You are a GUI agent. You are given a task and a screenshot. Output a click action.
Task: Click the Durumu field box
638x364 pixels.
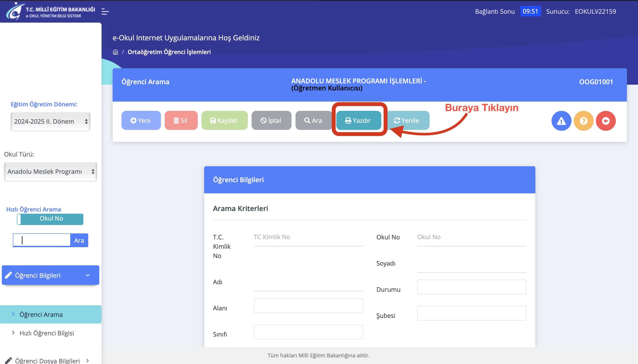471,287
